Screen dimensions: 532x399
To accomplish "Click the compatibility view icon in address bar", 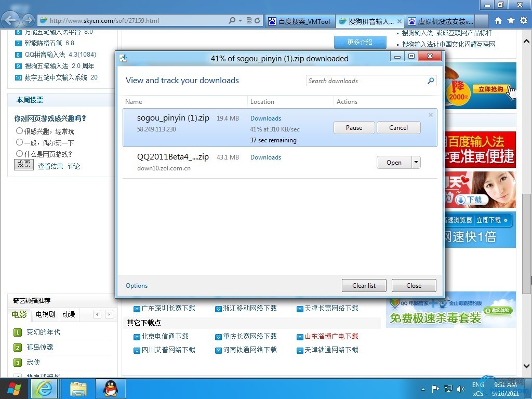I will 249,20.
